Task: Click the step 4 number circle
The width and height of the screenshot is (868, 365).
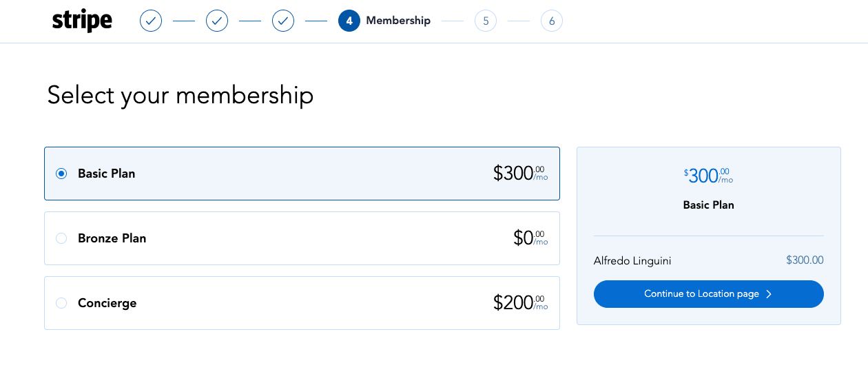Action: [x=349, y=21]
